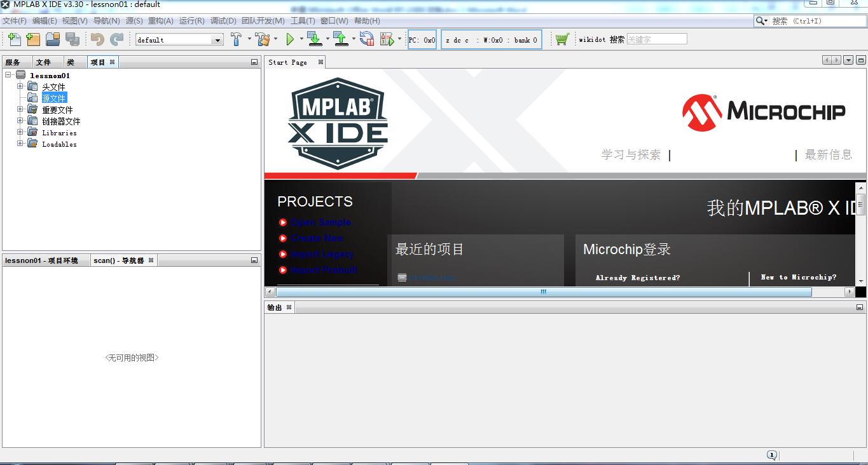868x465 pixels.
Task: Minimize the 输出 output panel
Action: [x=860, y=307]
